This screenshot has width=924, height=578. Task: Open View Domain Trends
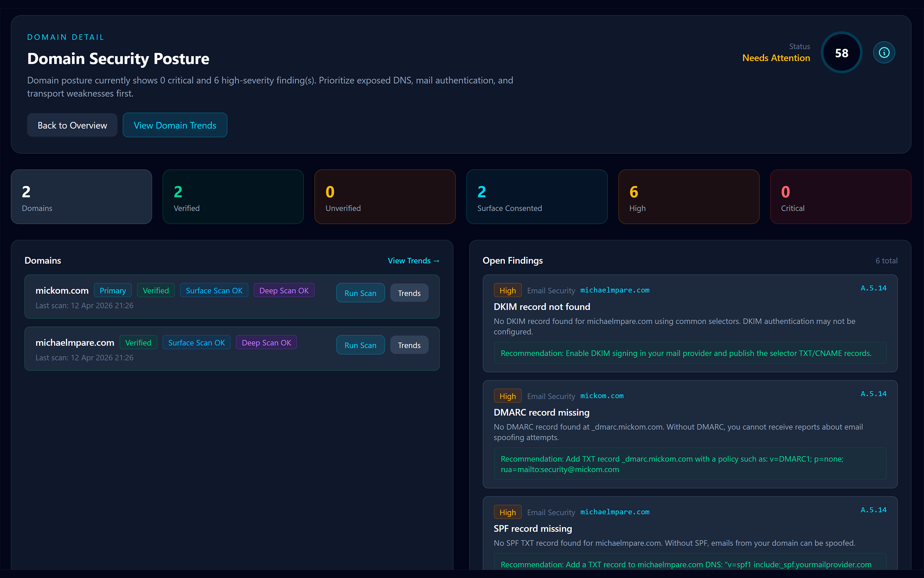click(x=175, y=125)
